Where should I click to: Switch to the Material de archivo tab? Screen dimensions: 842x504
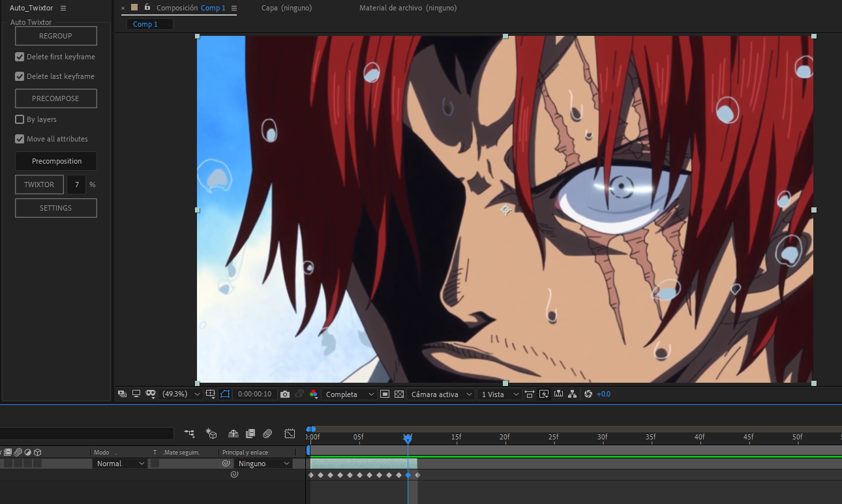pyautogui.click(x=408, y=8)
